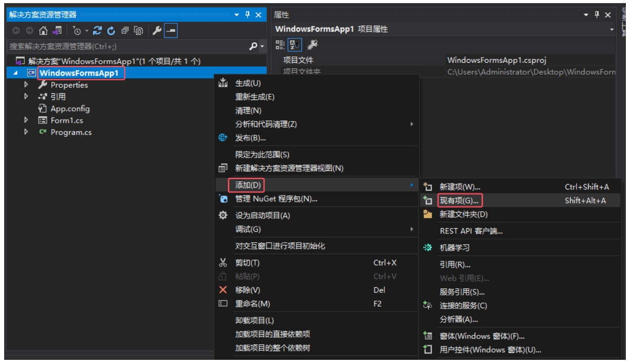Expand the Program.cs node
This screenshot has height=364, width=630.
pyautogui.click(x=26, y=132)
